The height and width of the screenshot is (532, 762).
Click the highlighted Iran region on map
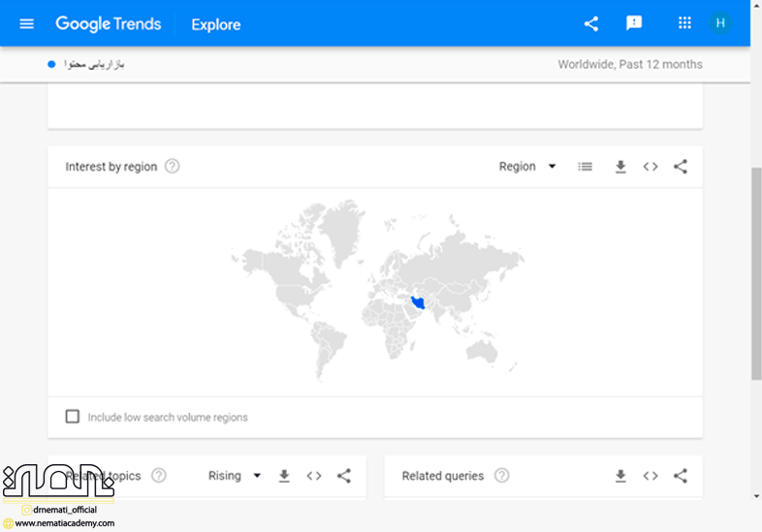(x=418, y=303)
